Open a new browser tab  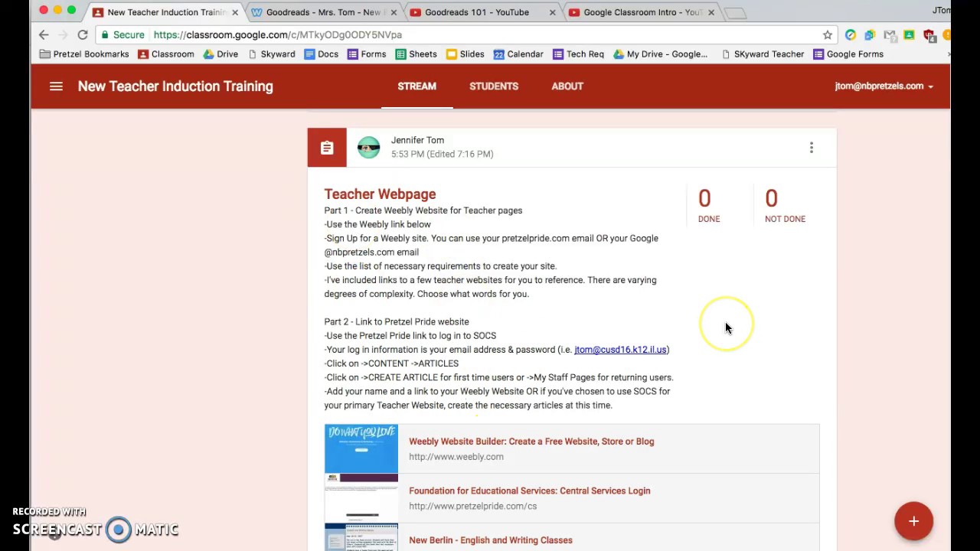(735, 13)
